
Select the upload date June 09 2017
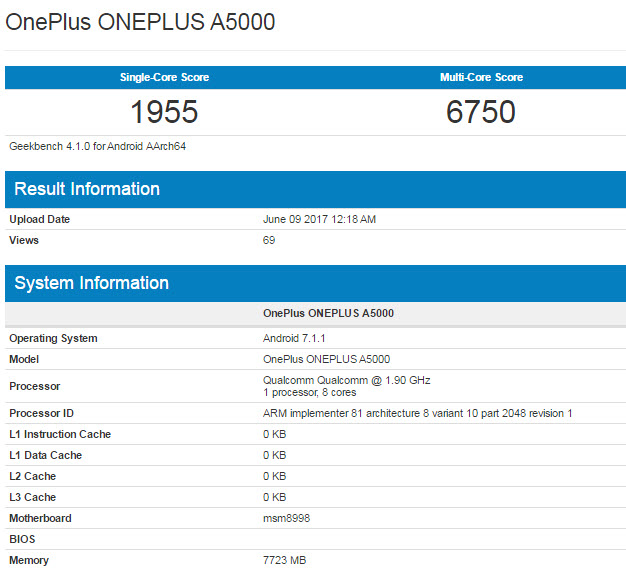coord(319,219)
